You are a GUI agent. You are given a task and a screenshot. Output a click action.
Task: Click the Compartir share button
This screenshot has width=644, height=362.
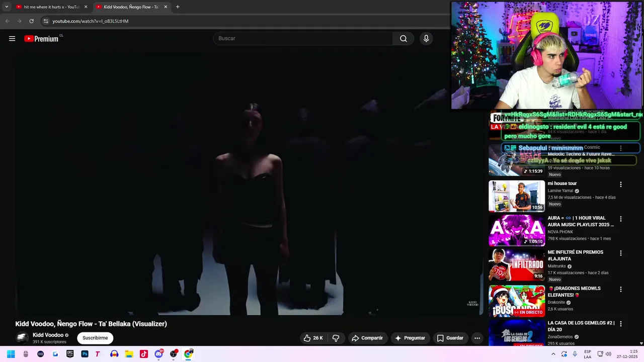click(x=367, y=338)
